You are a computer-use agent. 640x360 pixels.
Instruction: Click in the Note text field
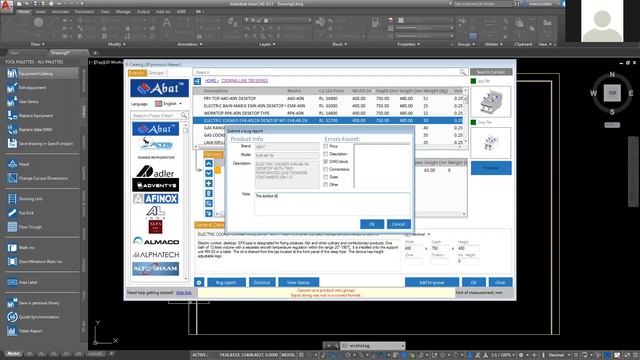(x=332, y=204)
